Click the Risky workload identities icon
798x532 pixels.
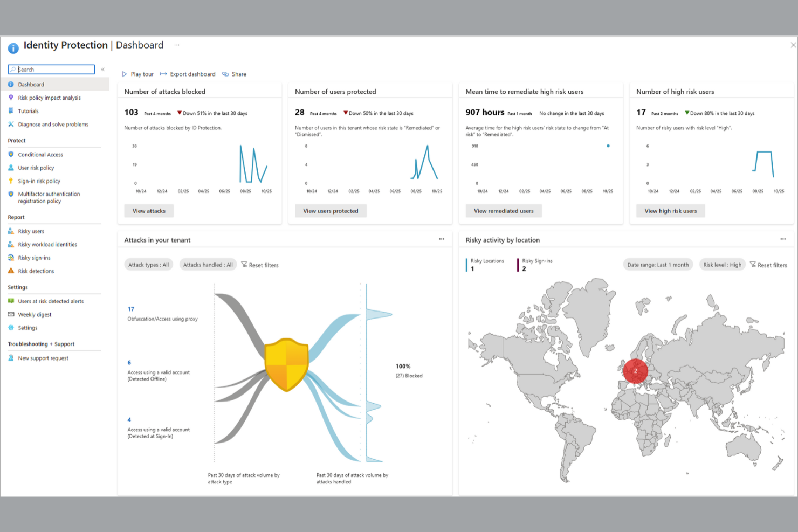click(11, 244)
